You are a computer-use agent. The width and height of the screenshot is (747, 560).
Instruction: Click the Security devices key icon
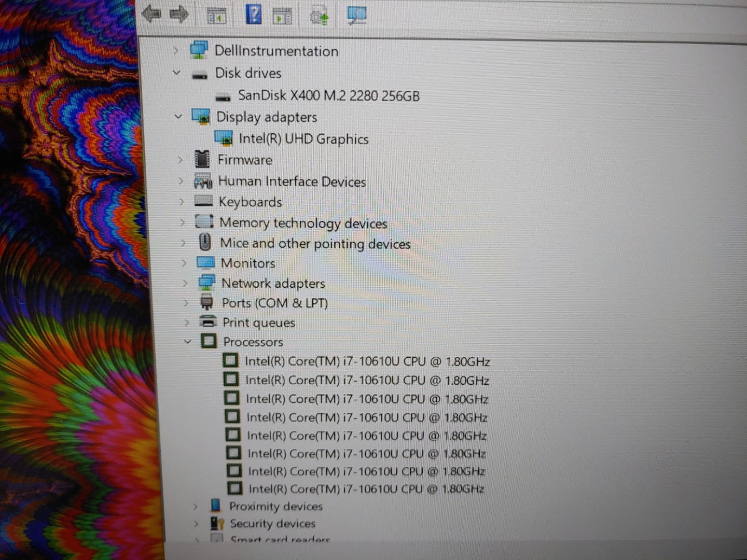pos(217,523)
